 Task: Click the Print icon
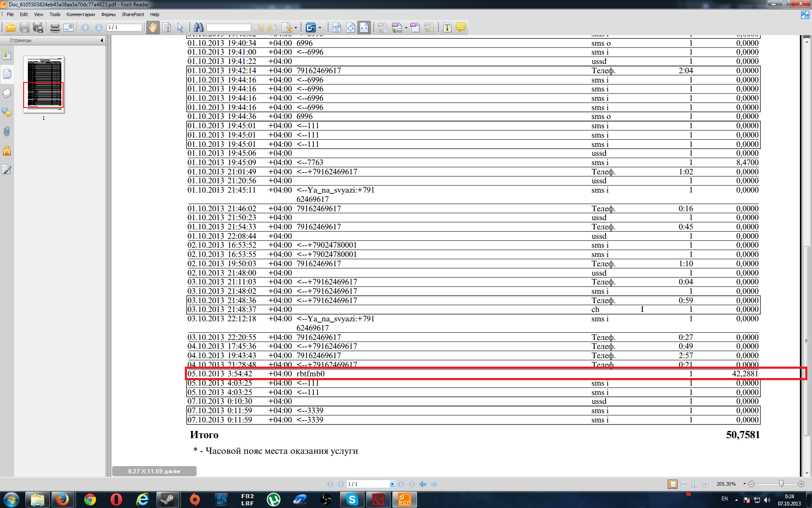55,28
